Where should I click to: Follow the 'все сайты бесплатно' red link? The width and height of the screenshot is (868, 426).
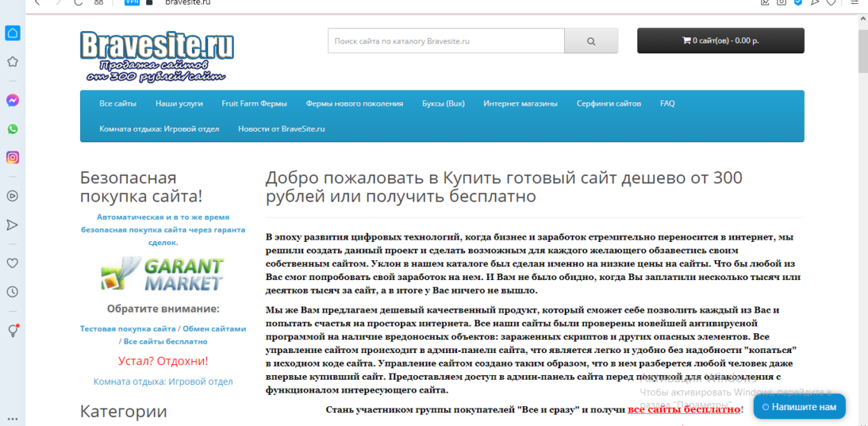tap(684, 409)
